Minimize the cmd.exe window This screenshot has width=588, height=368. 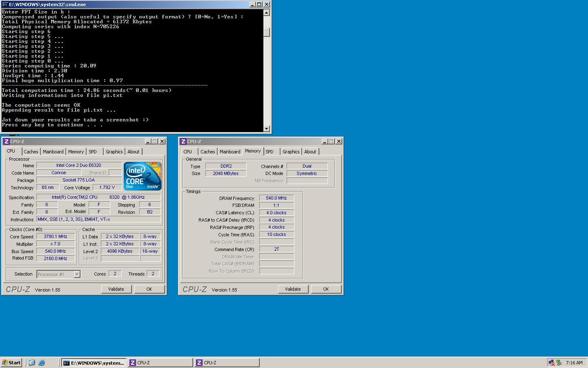252,4
